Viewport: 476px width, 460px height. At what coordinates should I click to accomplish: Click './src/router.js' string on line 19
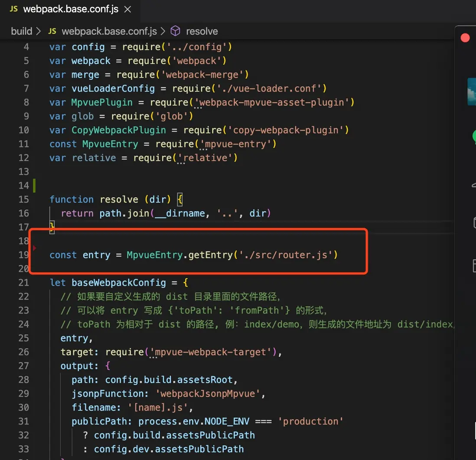pyautogui.click(x=286, y=255)
